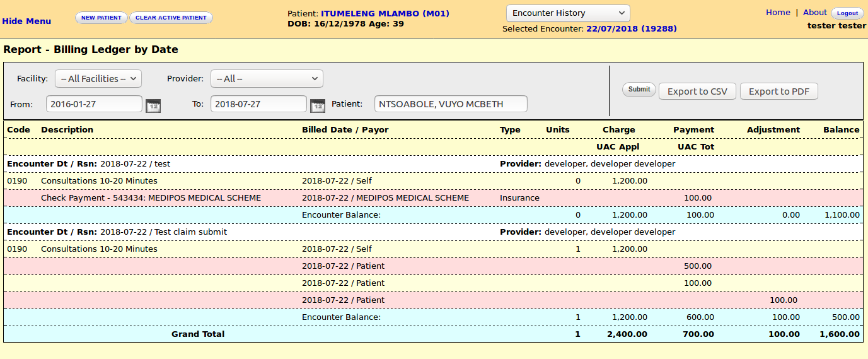
Task: Open the From date calendar picker icon
Action: [153, 105]
